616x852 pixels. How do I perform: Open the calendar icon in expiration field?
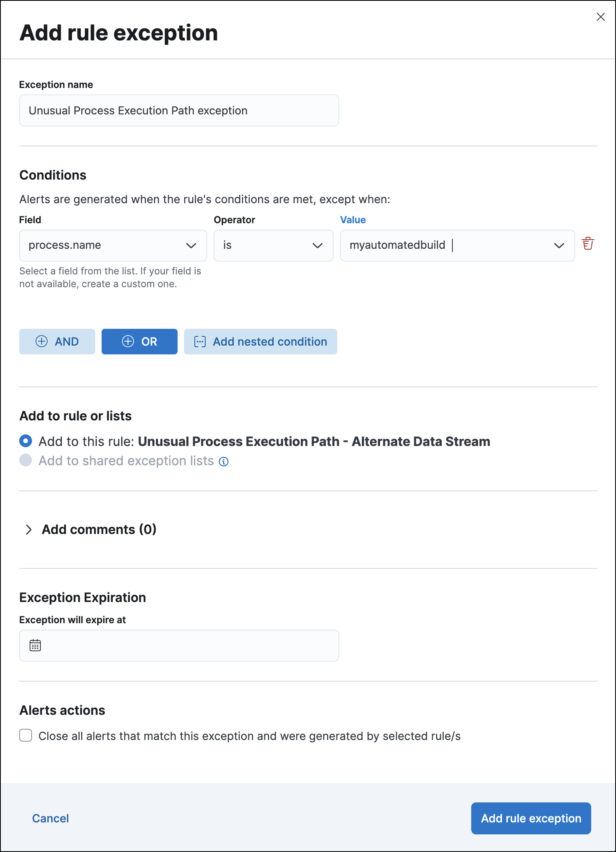35,645
